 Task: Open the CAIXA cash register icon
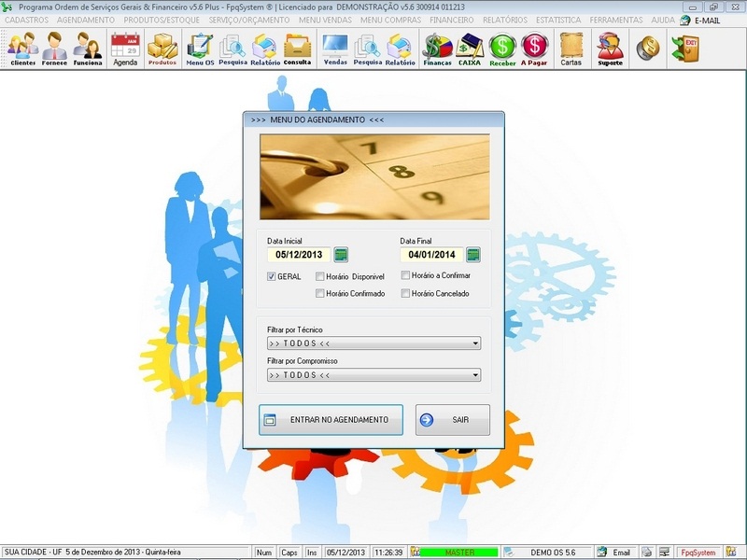click(x=468, y=44)
